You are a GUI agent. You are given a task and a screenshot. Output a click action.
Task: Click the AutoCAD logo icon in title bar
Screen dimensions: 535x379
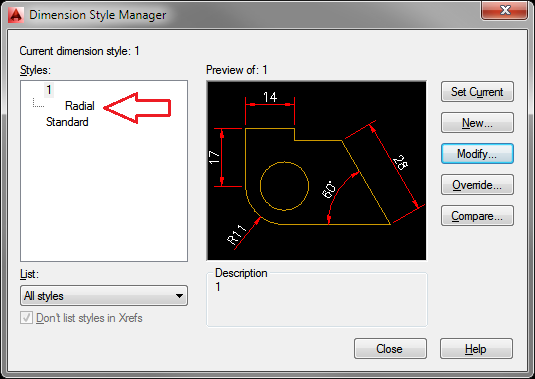click(x=16, y=15)
